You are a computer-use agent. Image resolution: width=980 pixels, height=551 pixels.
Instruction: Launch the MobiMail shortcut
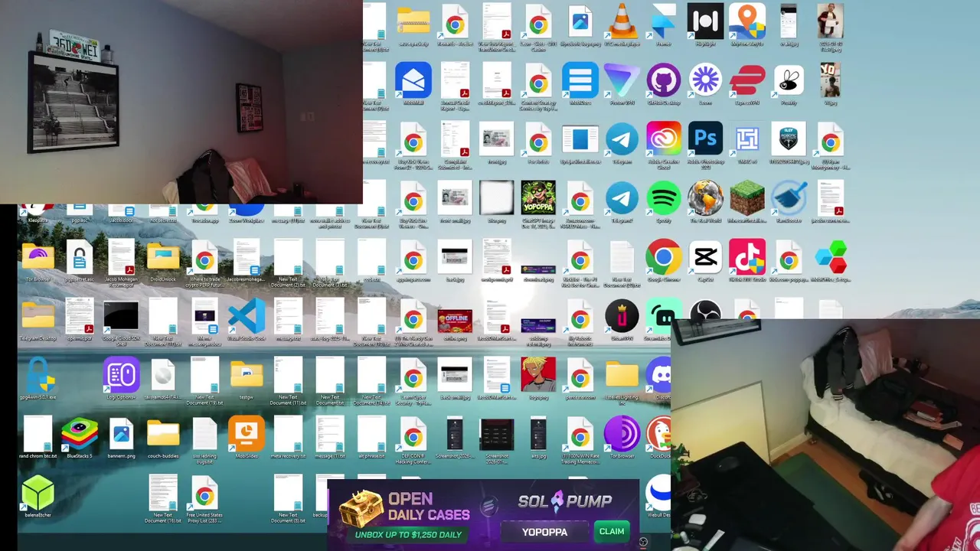point(413,81)
